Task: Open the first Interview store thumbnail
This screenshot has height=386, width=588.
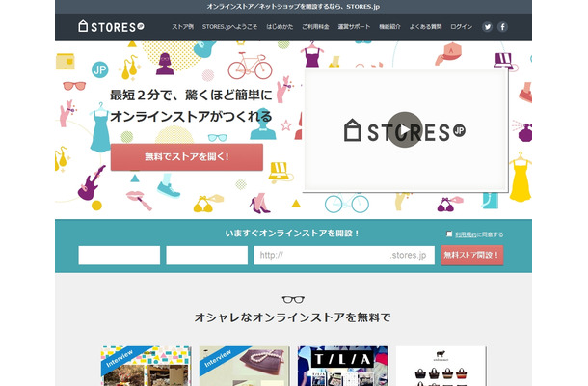Action: 146,366
